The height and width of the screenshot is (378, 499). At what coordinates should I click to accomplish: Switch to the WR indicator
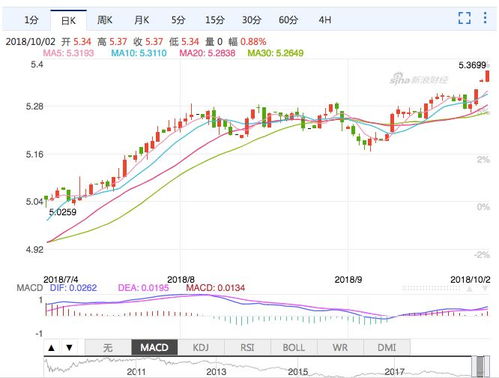(340, 348)
